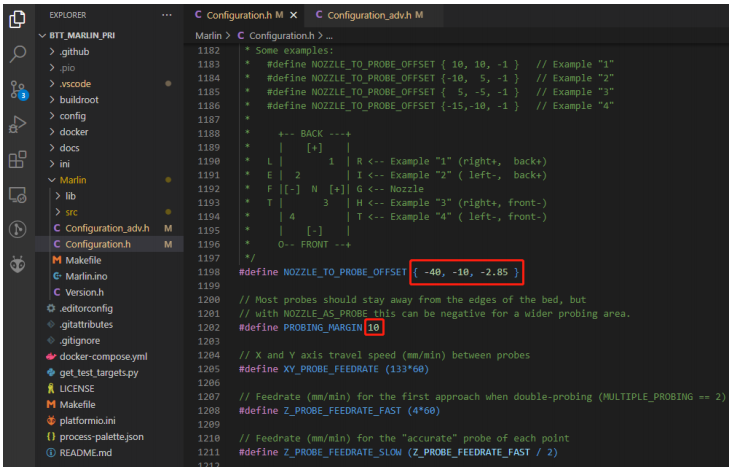Open the Explorer view in activity bar
Image resolution: width=731 pixels, height=469 pixels.
pyautogui.click(x=17, y=19)
